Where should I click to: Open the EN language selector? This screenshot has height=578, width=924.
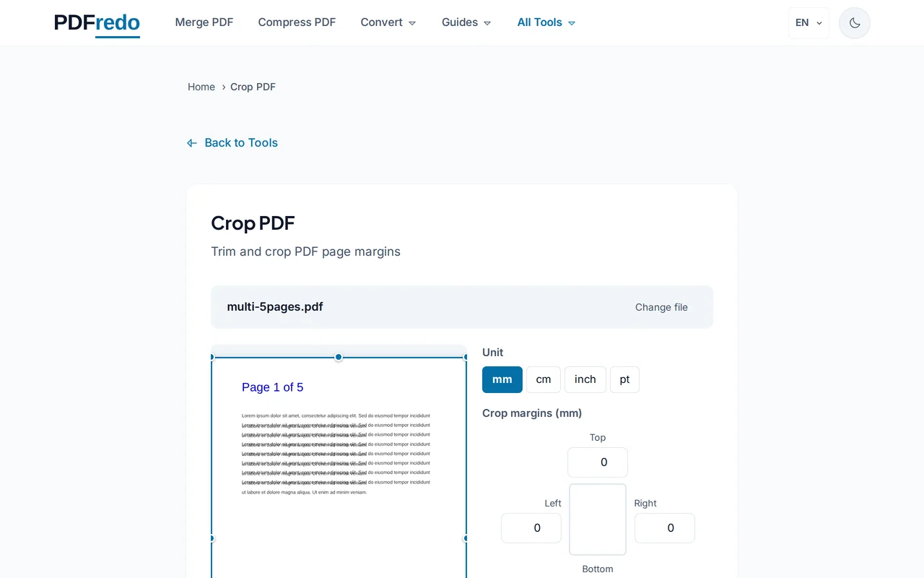808,22
